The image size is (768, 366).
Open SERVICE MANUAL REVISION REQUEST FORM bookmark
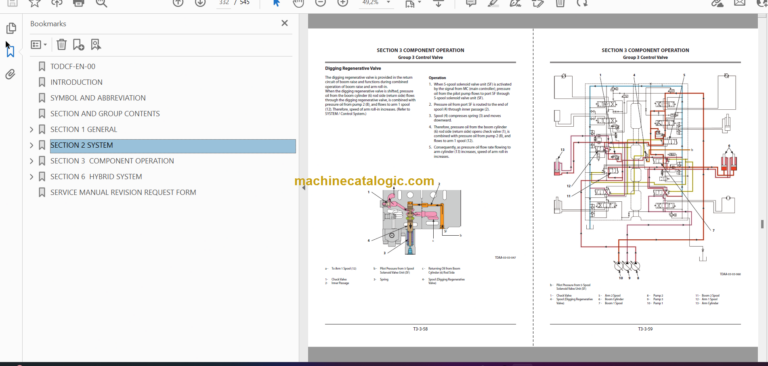[123, 193]
